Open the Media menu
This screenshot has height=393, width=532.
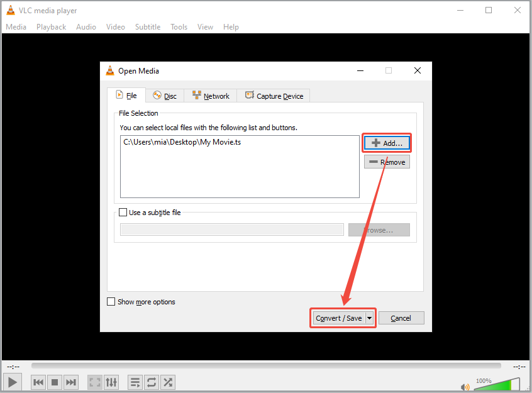pos(16,27)
